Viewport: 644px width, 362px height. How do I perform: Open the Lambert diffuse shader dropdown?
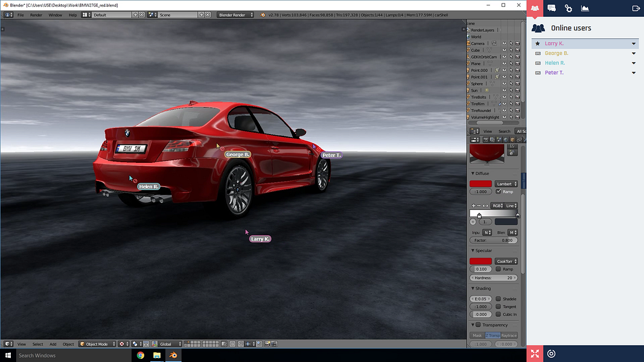[506, 184]
